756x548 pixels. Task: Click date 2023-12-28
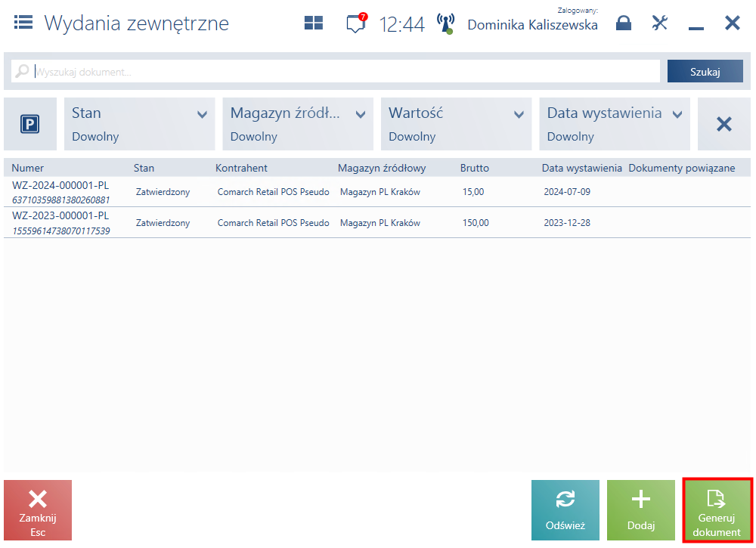567,223
